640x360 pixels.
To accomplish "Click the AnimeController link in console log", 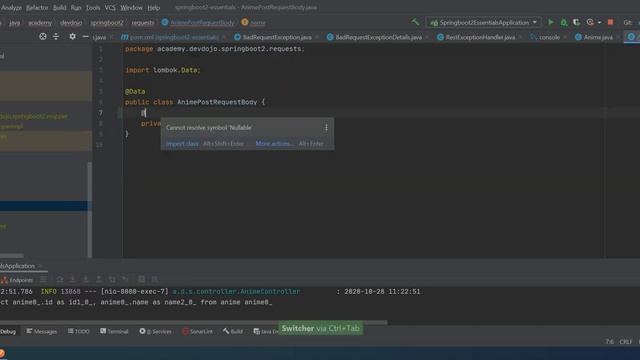I will pyautogui.click(x=236, y=291).
